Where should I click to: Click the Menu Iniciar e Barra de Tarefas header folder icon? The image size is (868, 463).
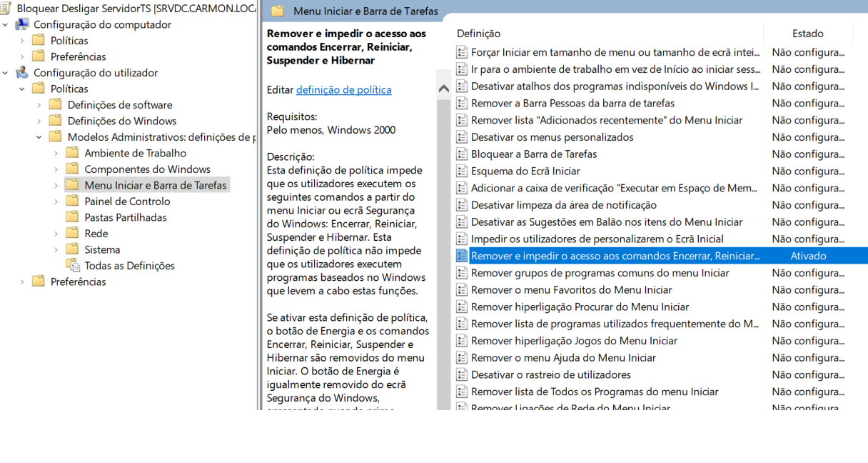[278, 11]
